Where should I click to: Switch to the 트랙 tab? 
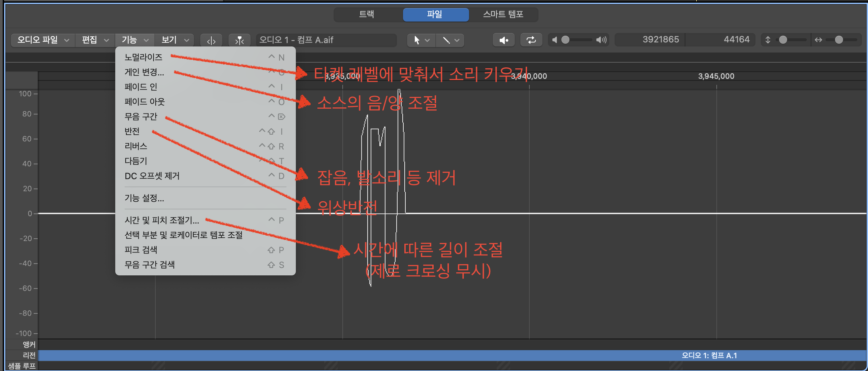pos(367,14)
